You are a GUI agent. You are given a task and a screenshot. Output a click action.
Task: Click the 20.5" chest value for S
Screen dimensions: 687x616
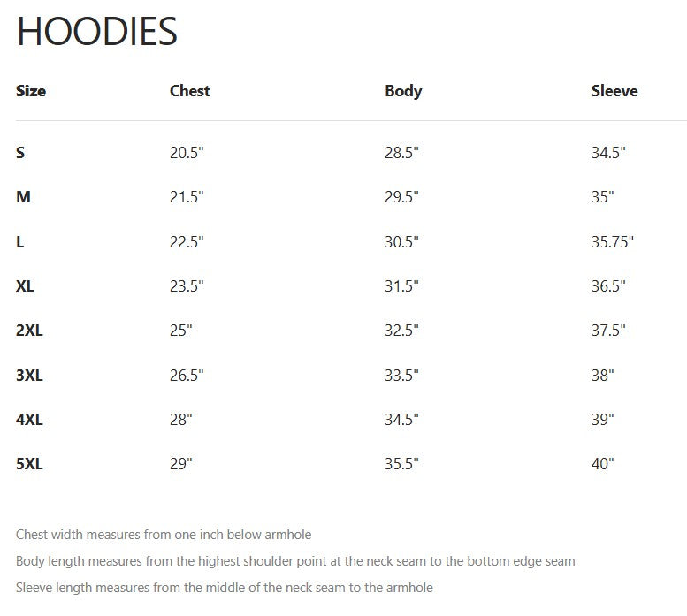point(187,153)
